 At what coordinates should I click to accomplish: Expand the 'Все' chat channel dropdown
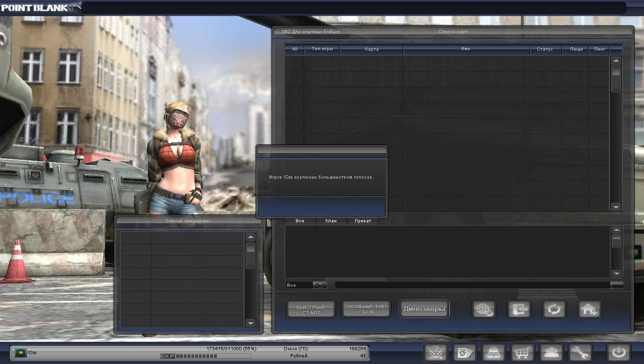tap(320, 285)
